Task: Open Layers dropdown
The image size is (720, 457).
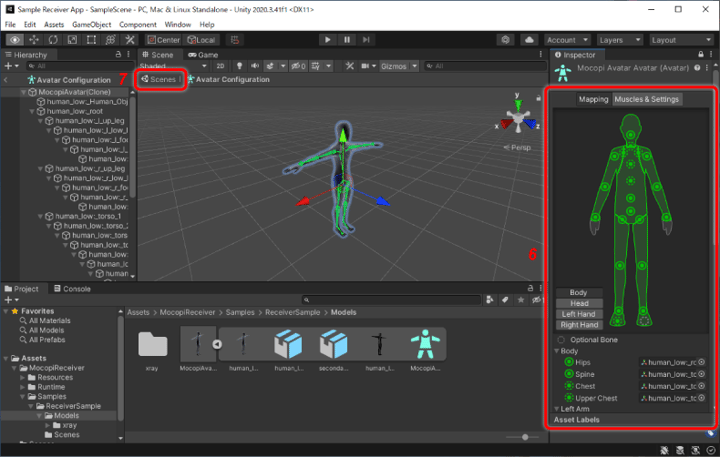Action: coord(619,40)
